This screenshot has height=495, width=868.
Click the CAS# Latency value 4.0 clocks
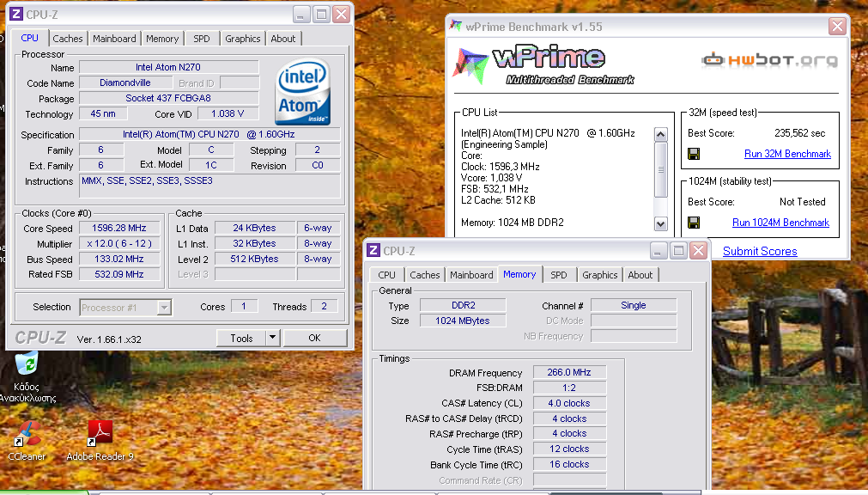[569, 404]
